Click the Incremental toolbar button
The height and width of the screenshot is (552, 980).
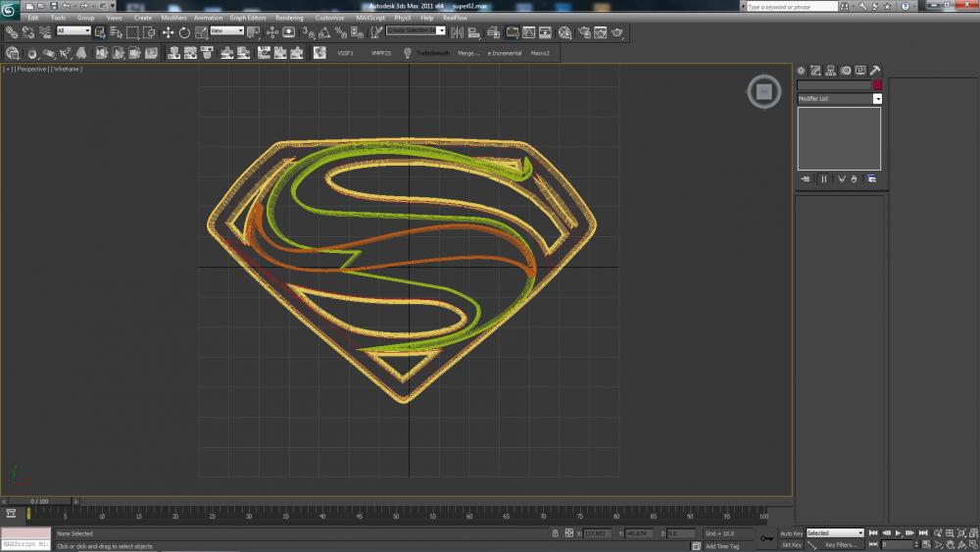[x=505, y=53]
